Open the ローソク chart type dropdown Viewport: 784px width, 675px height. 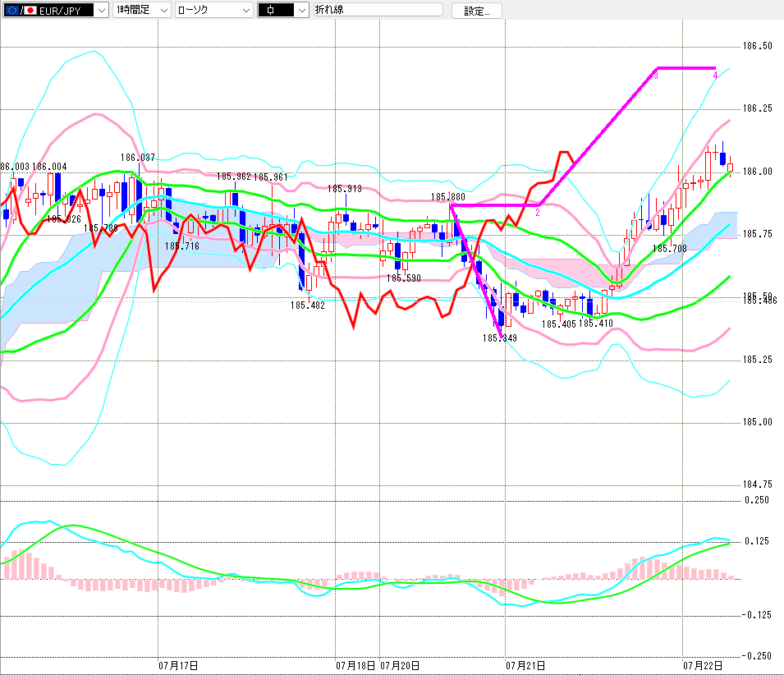point(214,10)
